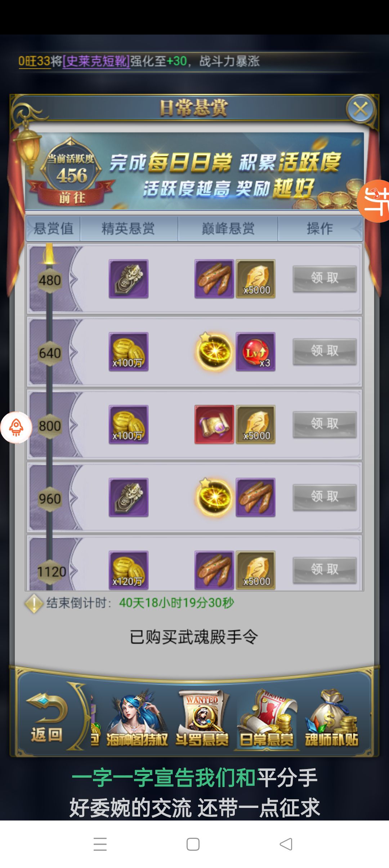Go to activity via 前往 ribbon
This screenshot has height=868, width=389.
(x=72, y=198)
